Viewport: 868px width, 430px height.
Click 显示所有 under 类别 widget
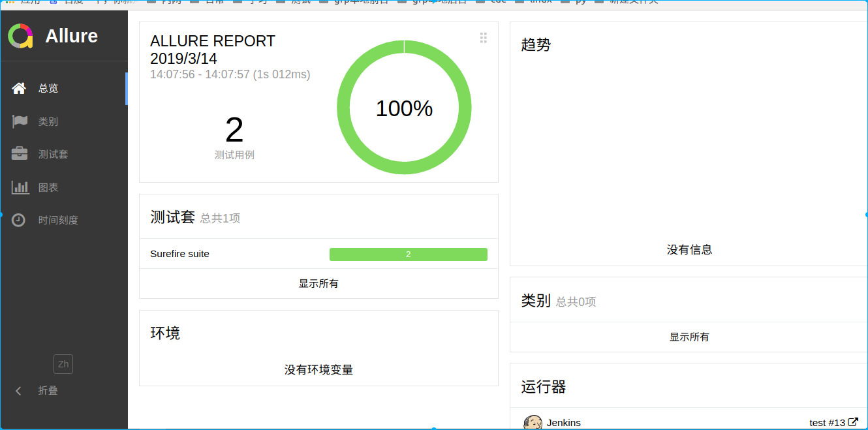[x=689, y=337]
